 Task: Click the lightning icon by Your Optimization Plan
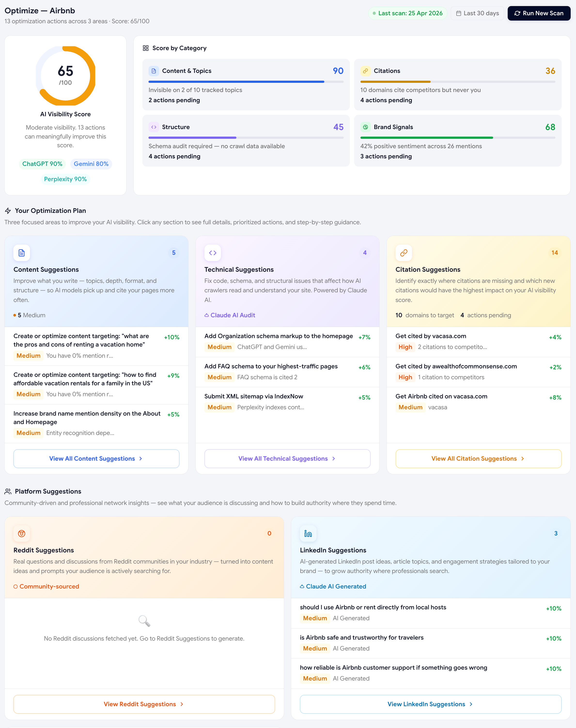tap(8, 211)
